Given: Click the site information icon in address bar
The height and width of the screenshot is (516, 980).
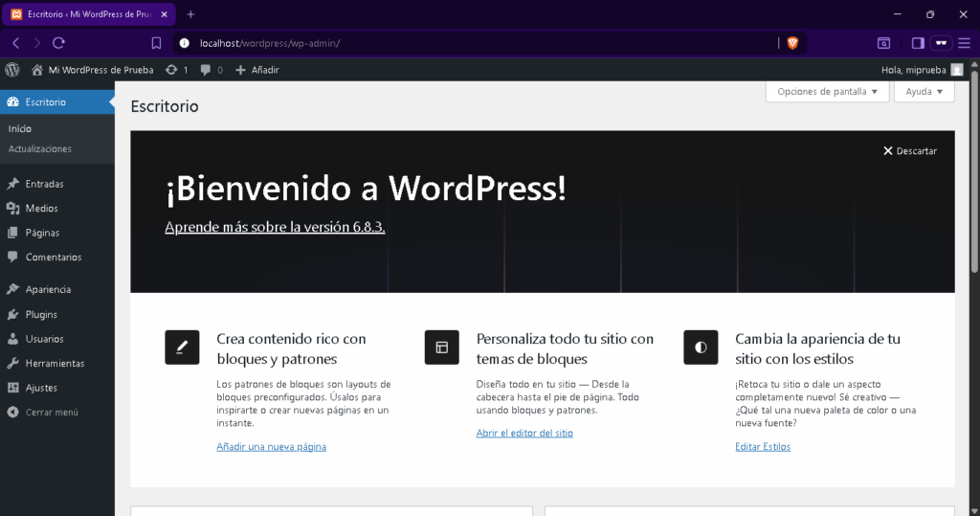Looking at the screenshot, I should point(185,43).
